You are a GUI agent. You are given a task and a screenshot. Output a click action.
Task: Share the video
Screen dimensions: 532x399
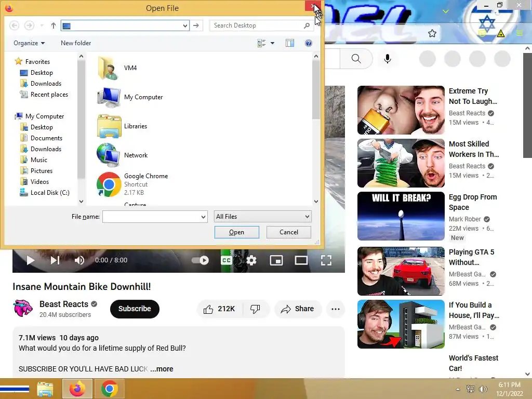click(298, 309)
